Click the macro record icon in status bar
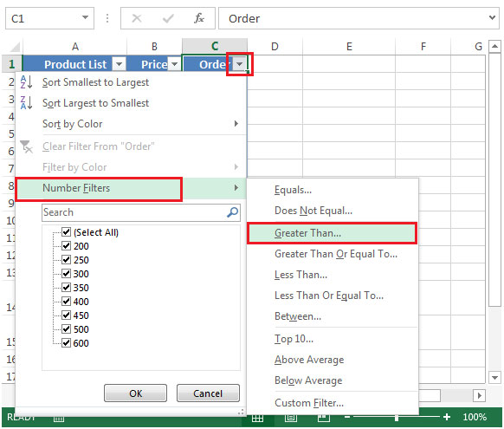This screenshot has height=429, width=504. tap(59, 419)
